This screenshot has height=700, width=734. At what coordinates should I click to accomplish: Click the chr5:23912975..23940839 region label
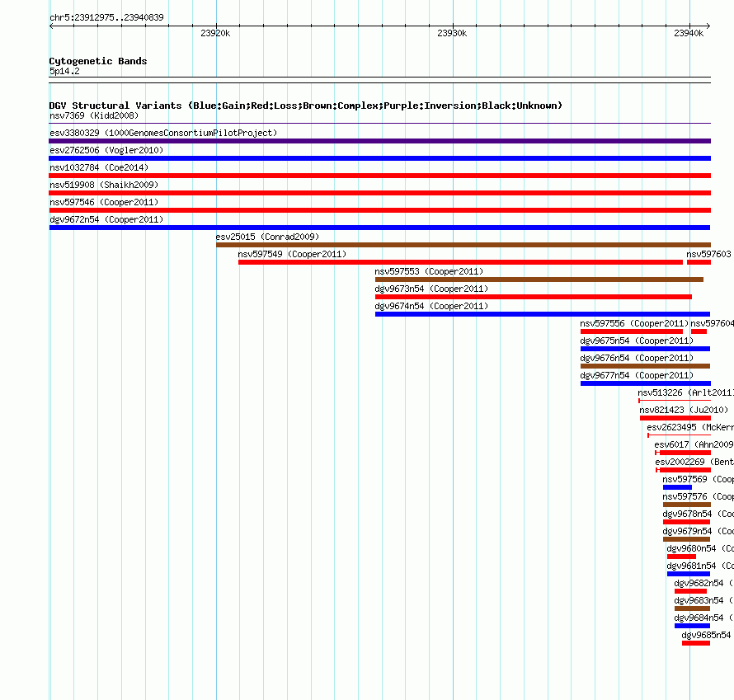click(106, 17)
